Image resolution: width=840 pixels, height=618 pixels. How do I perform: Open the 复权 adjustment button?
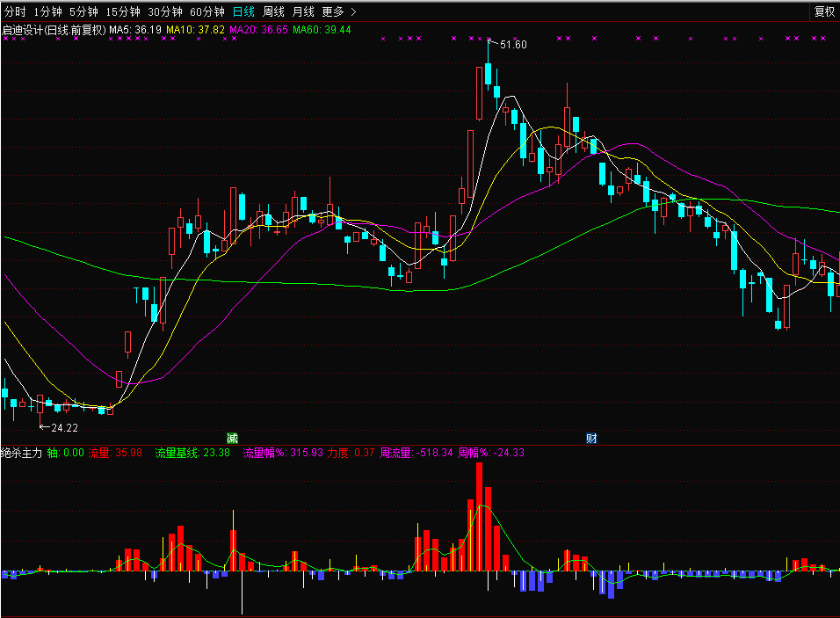(x=824, y=11)
